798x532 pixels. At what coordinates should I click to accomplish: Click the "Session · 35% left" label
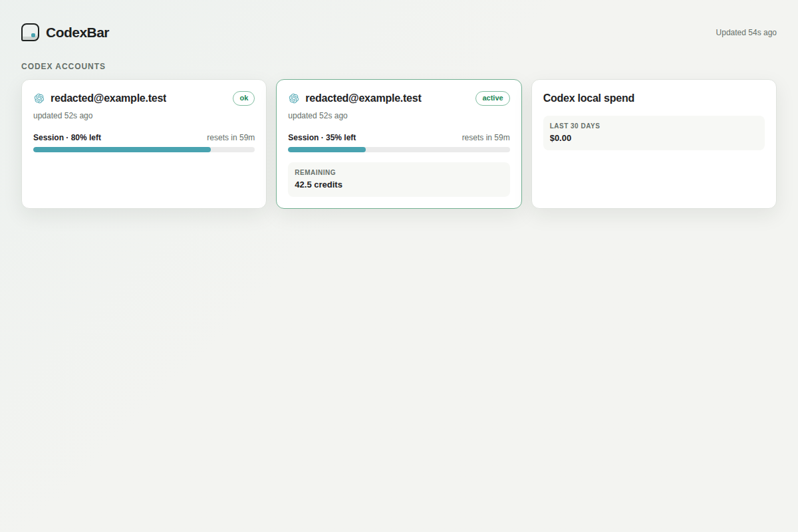[322, 138]
